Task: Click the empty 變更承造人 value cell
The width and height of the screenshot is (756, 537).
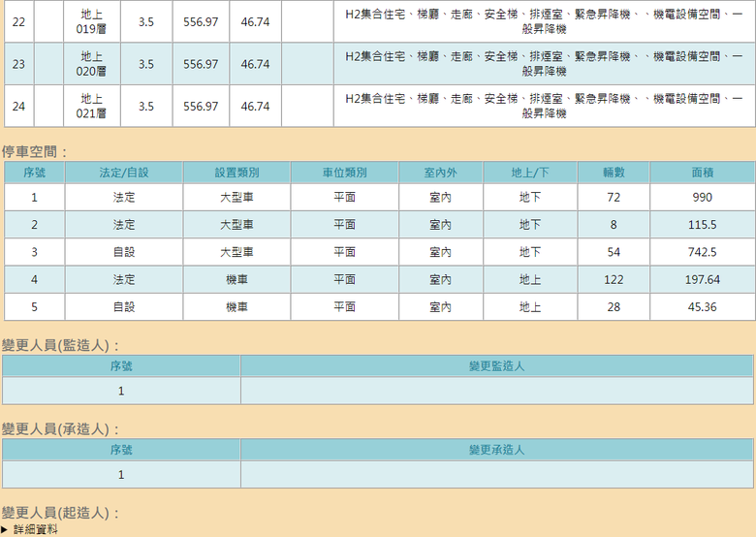Action: click(x=496, y=475)
